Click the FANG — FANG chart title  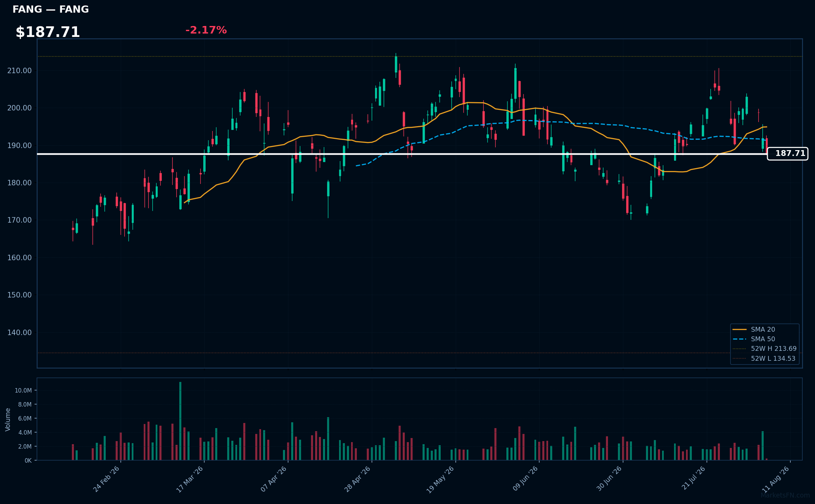[x=51, y=10]
